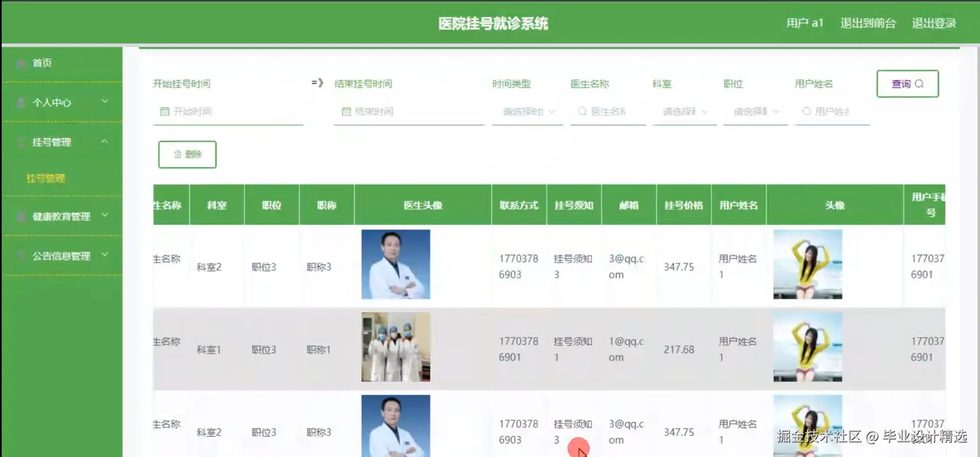Focus the 医生名称 search input

(608, 112)
